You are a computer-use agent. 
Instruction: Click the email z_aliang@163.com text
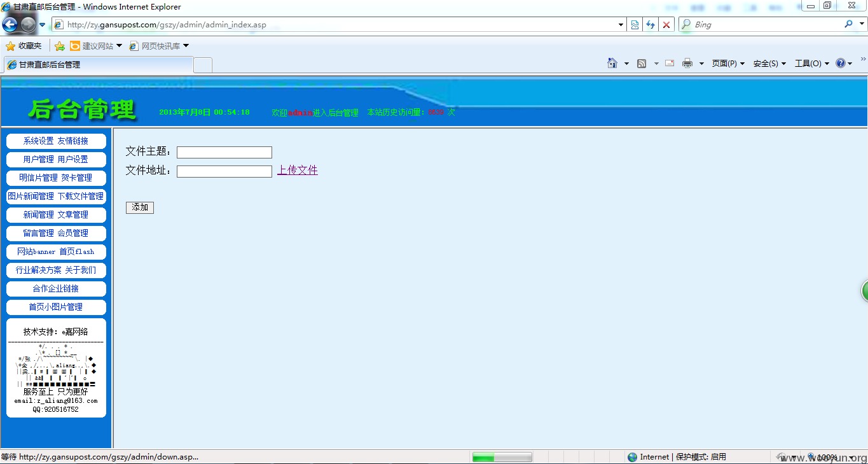[x=56, y=401]
